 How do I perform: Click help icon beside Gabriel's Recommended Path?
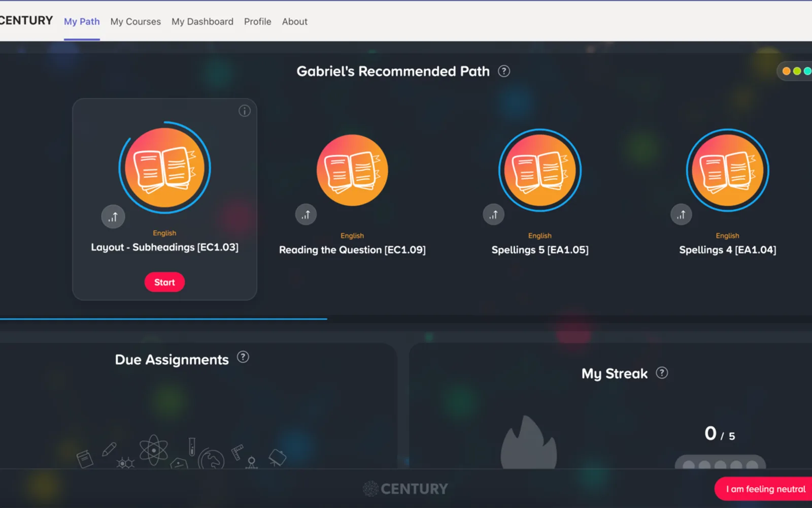coord(504,71)
